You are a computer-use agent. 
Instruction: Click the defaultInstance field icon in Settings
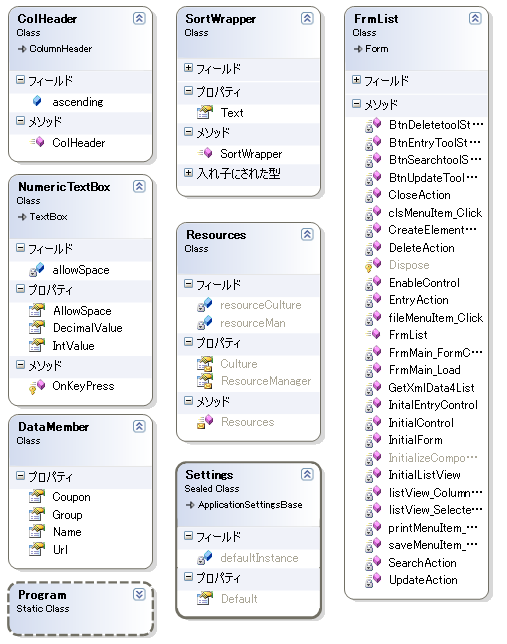[205, 557]
